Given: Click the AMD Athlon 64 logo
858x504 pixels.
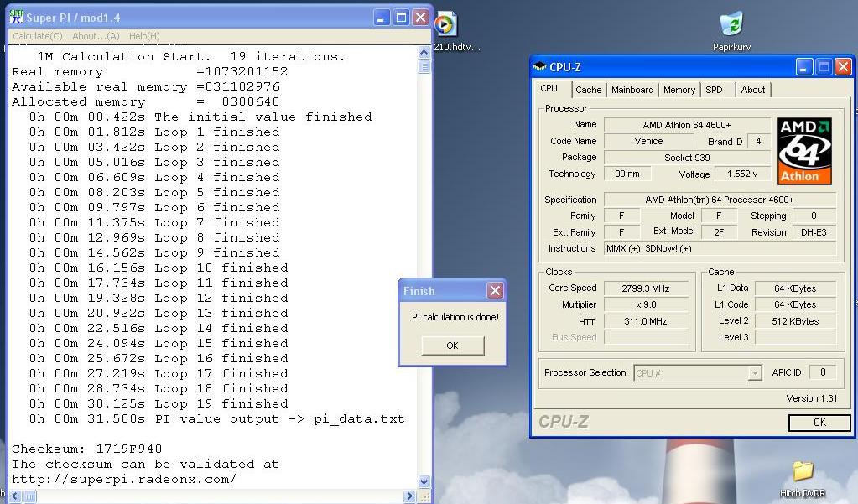Looking at the screenshot, I should (804, 151).
